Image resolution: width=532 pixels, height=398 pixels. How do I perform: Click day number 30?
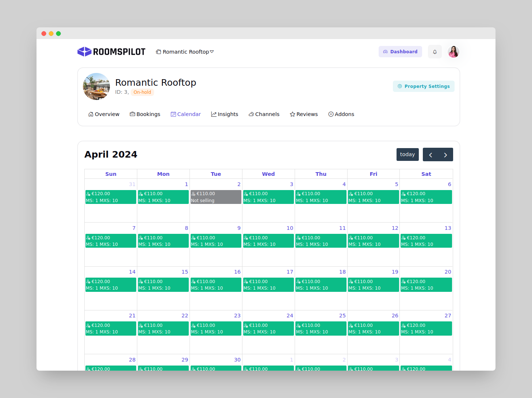237,360
